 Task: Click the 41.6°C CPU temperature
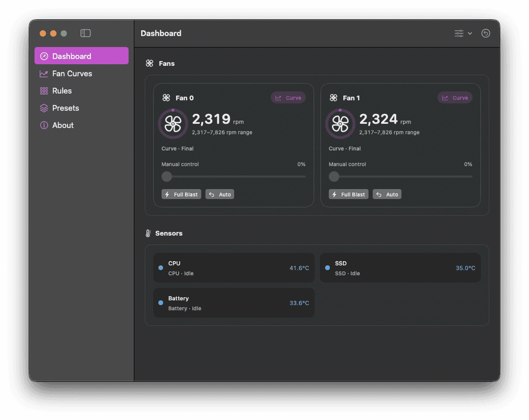click(x=299, y=268)
